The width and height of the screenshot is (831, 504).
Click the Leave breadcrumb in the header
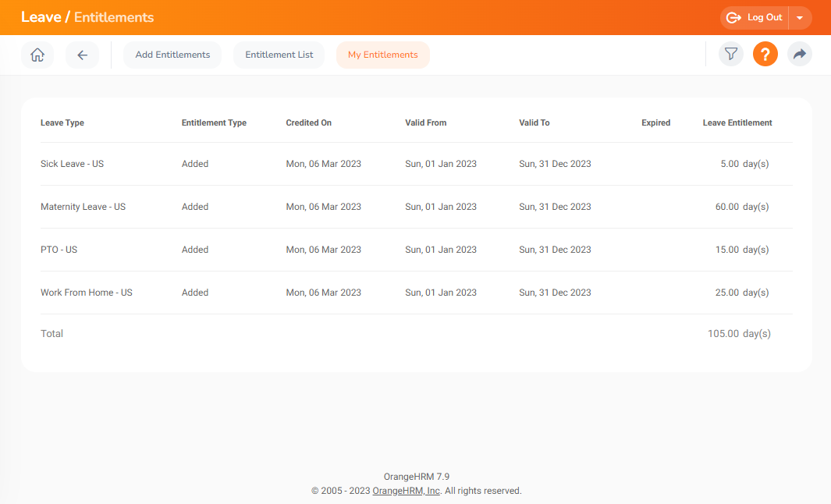41,17
